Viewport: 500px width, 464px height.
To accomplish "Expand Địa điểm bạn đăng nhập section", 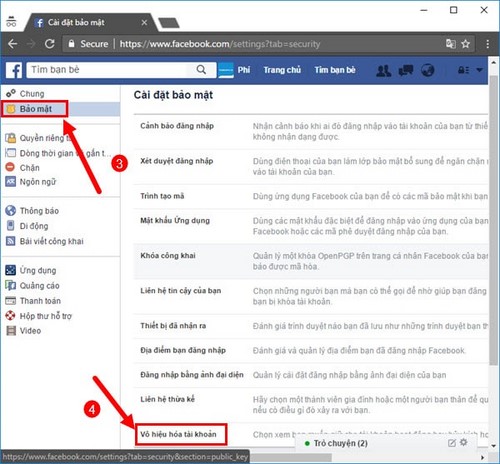I will 311,351.
